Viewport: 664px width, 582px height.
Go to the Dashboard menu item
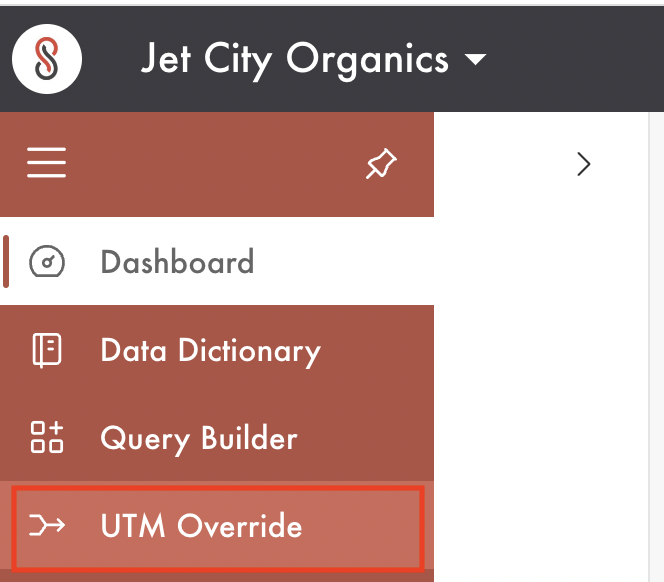pyautogui.click(x=217, y=261)
